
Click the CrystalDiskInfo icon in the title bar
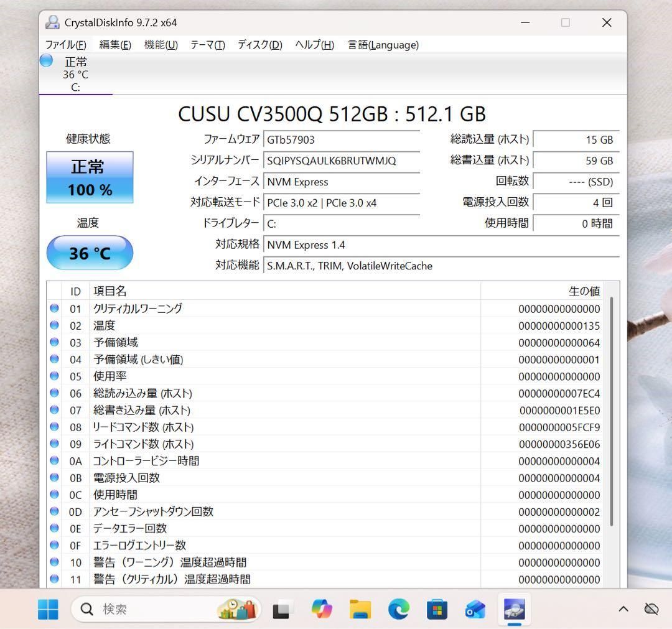(54, 22)
